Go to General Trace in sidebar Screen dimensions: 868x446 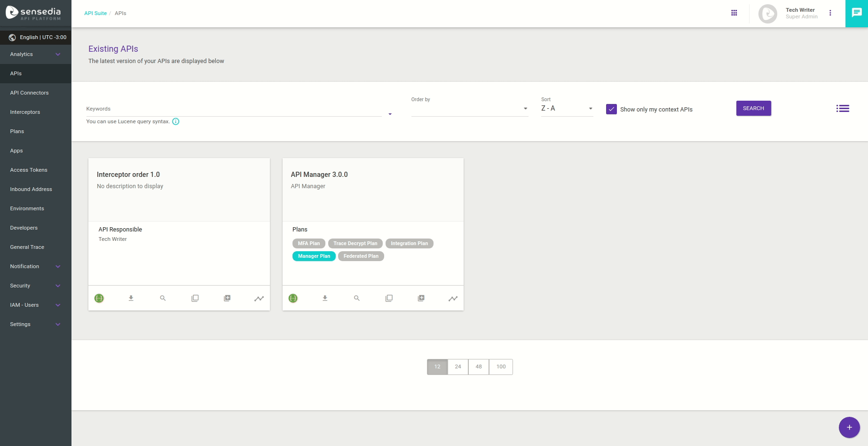[x=27, y=247]
